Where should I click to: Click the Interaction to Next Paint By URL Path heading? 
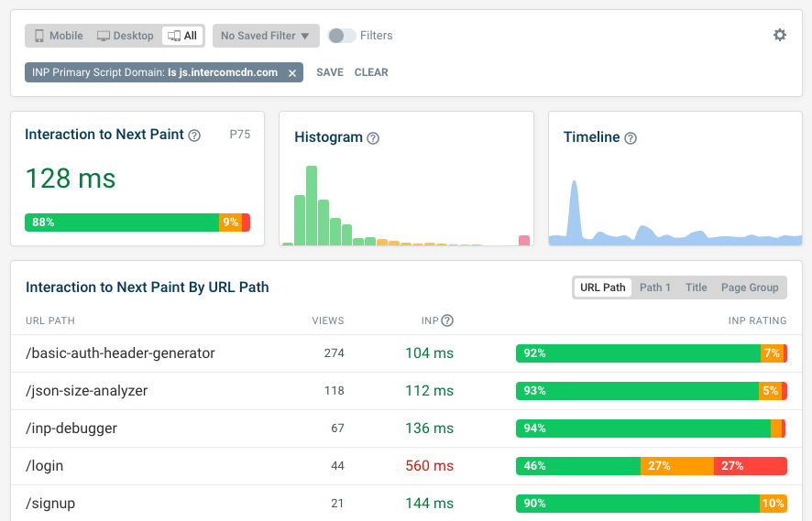point(147,288)
